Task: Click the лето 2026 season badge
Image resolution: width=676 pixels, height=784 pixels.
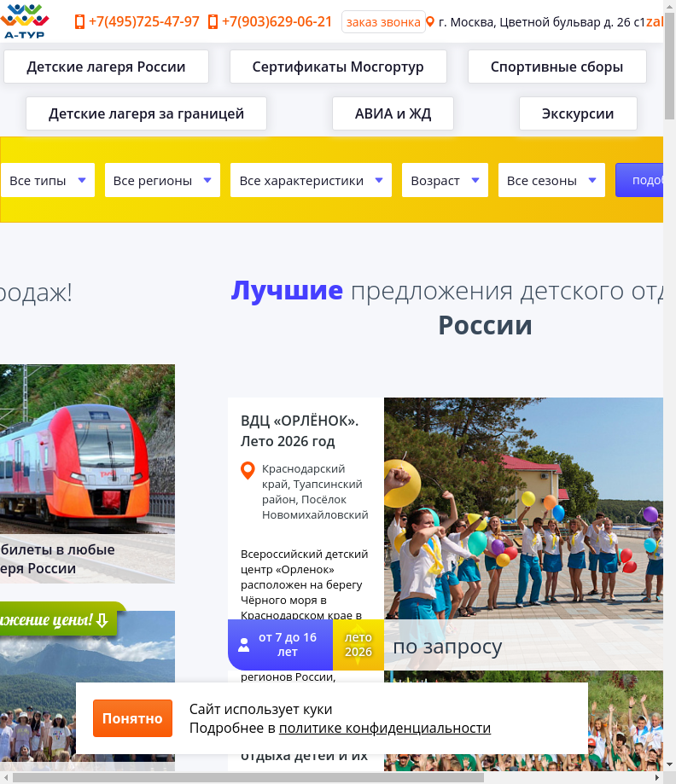Action: tap(358, 644)
